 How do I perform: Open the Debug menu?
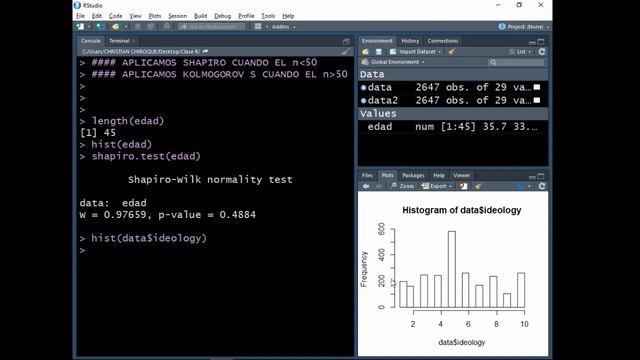(222, 16)
